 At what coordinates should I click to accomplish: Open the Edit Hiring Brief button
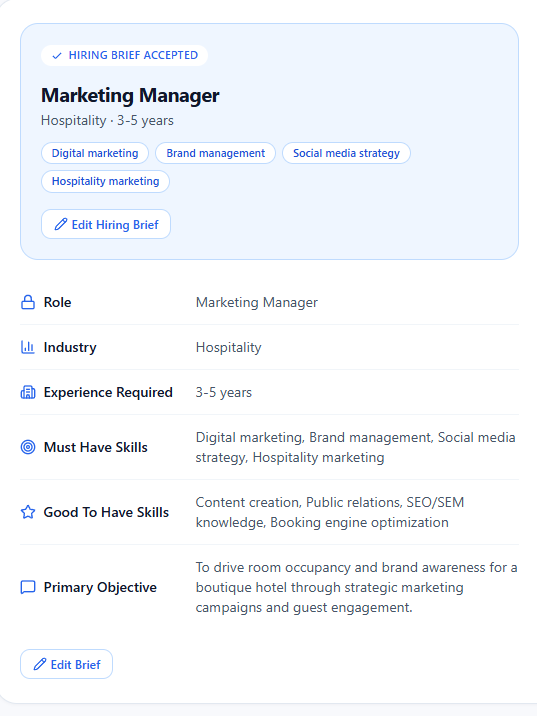click(x=106, y=224)
